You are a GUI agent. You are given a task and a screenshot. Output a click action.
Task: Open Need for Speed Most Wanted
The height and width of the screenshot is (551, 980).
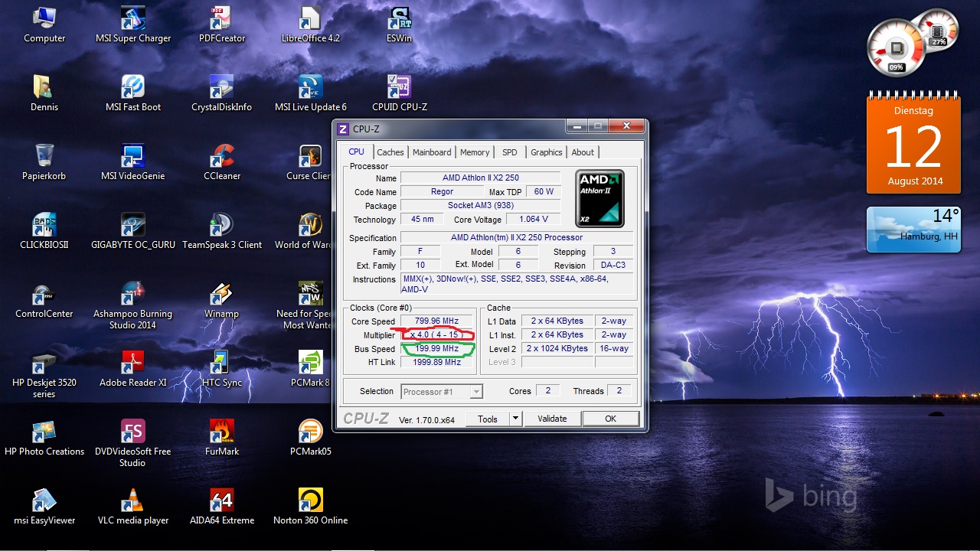(x=306, y=305)
